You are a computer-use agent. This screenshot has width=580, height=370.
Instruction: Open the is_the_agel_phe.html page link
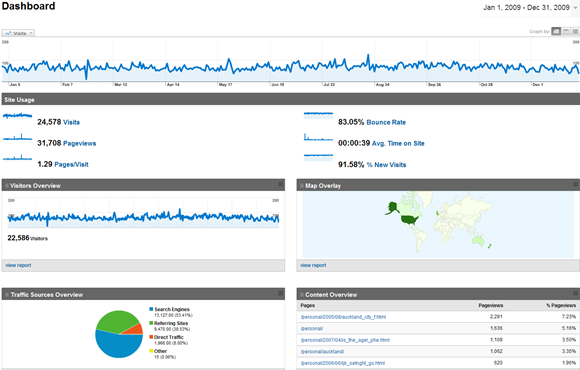(x=345, y=340)
